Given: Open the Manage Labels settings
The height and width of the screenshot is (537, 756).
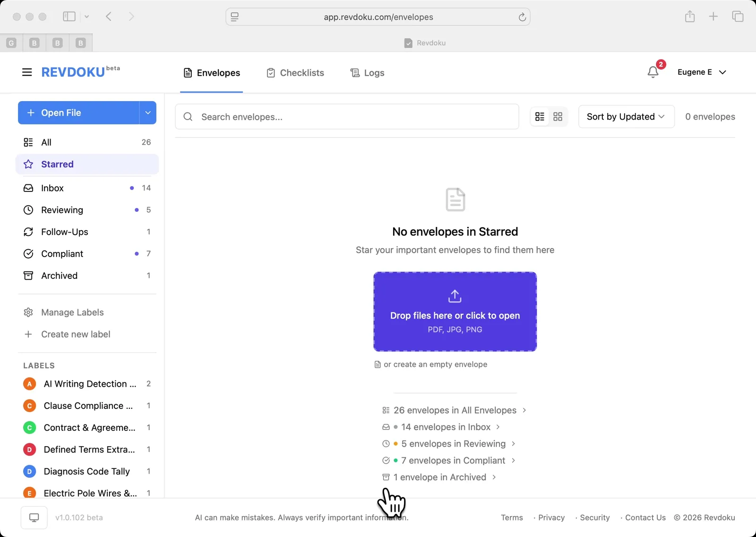Looking at the screenshot, I should pyautogui.click(x=72, y=312).
